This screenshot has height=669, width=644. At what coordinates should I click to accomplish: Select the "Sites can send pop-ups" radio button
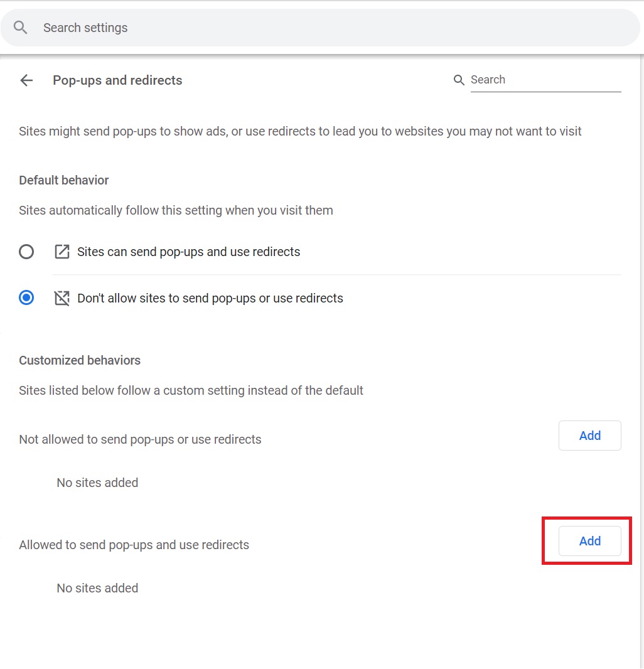click(x=26, y=252)
